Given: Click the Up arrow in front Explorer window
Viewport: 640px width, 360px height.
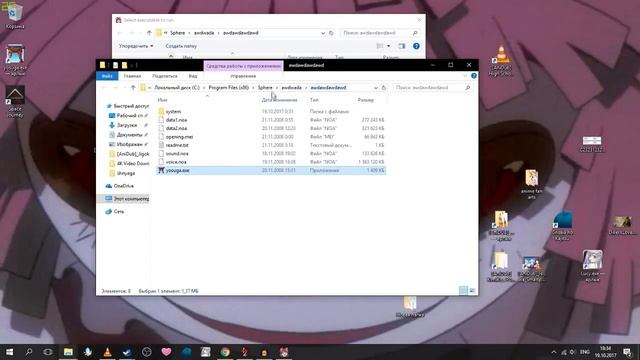Looking at the screenshot, I should [133, 87].
